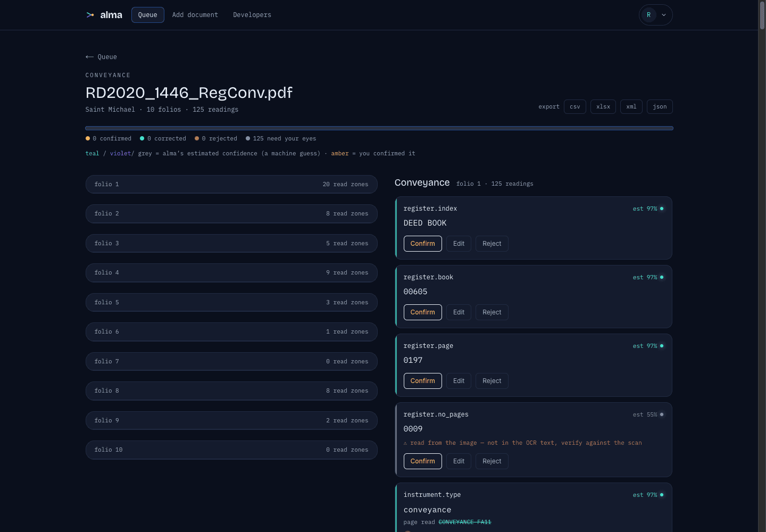Edit the register.no_pages reading
Image resolution: width=766 pixels, height=532 pixels.
coord(459,461)
